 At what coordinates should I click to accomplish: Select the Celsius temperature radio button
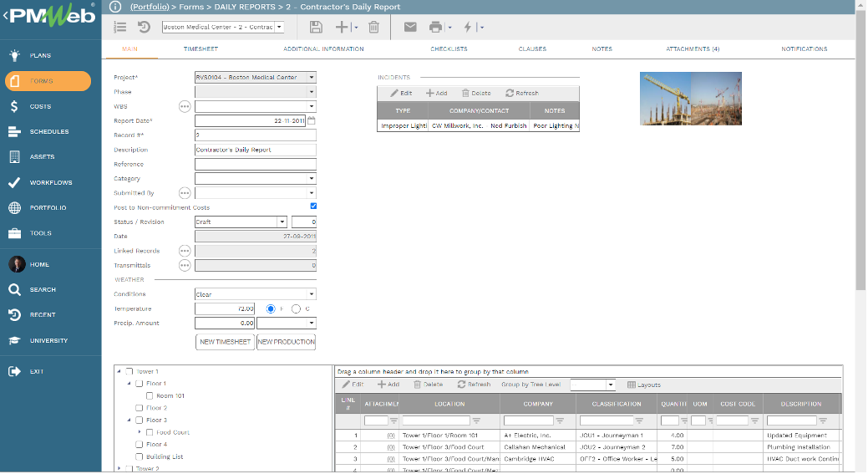pos(296,308)
